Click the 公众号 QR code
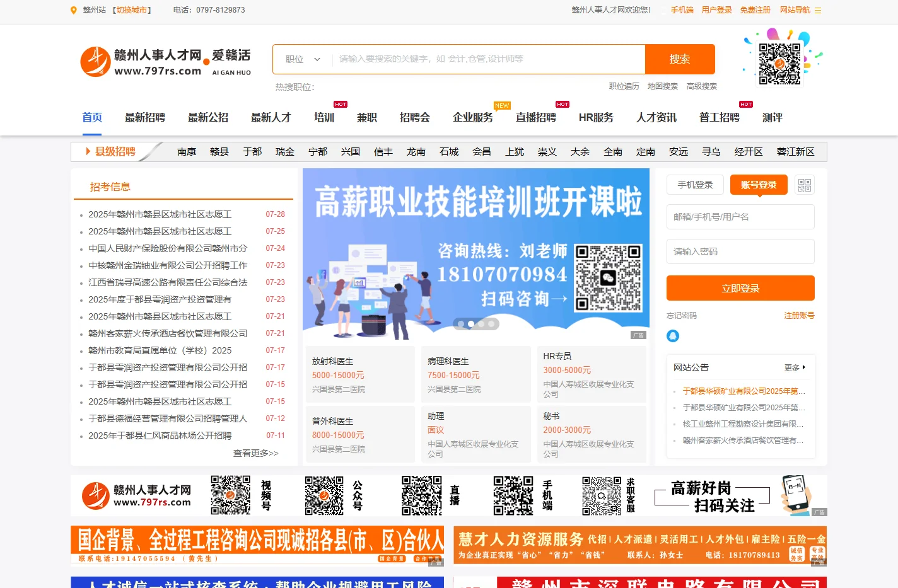898x588 pixels. coord(324,495)
